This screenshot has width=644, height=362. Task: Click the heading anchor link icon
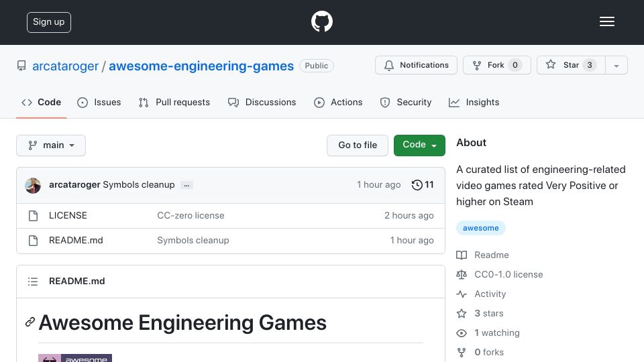(30, 322)
